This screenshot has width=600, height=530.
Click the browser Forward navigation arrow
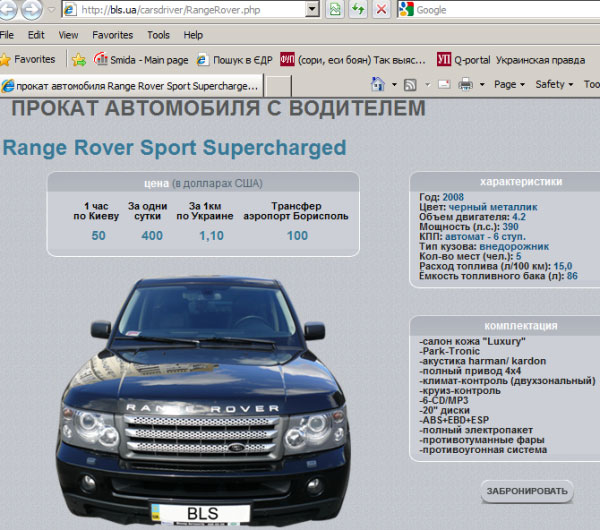click(31, 10)
